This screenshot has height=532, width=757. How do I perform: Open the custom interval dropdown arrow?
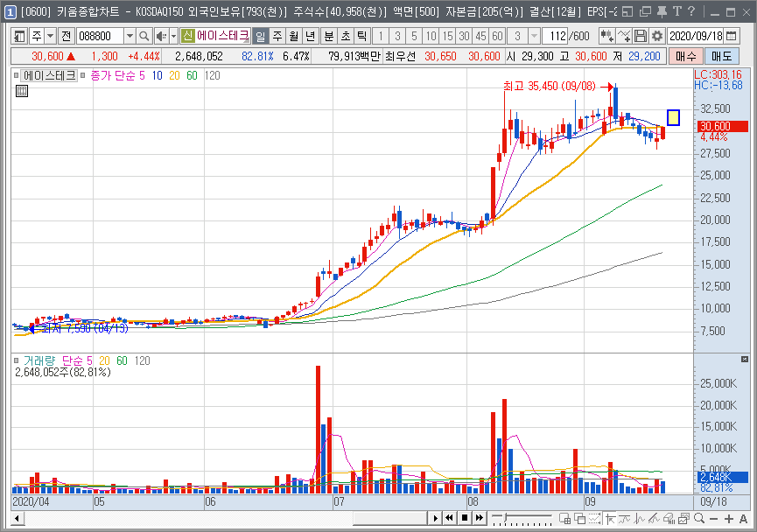(x=534, y=36)
